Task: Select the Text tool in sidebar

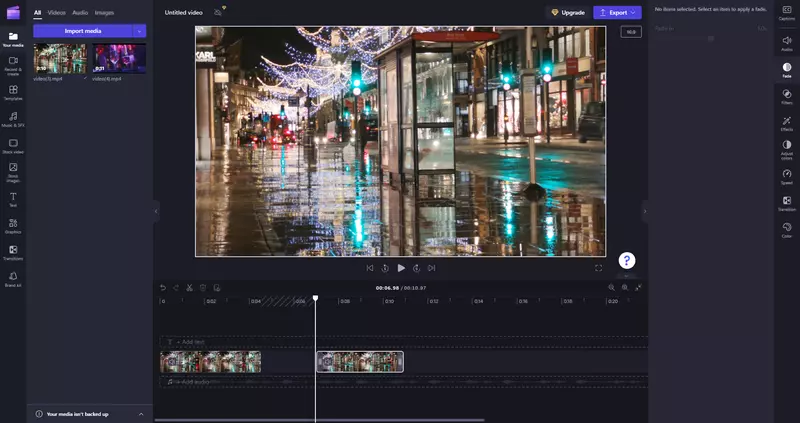Action: (13, 198)
